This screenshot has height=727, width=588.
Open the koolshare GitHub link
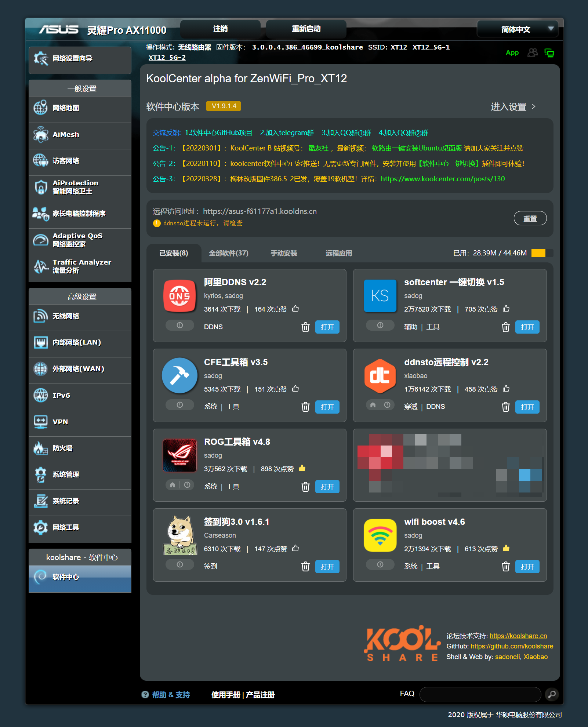point(512,646)
